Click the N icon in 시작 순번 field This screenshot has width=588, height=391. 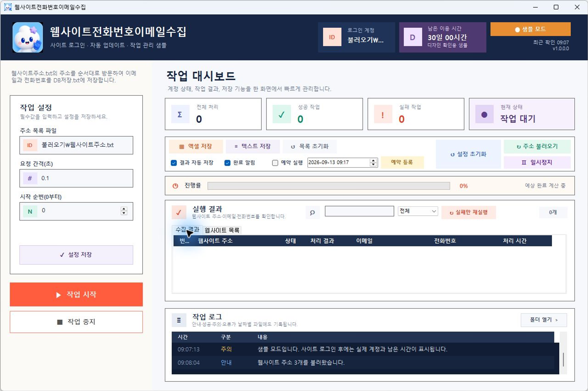[x=30, y=212]
